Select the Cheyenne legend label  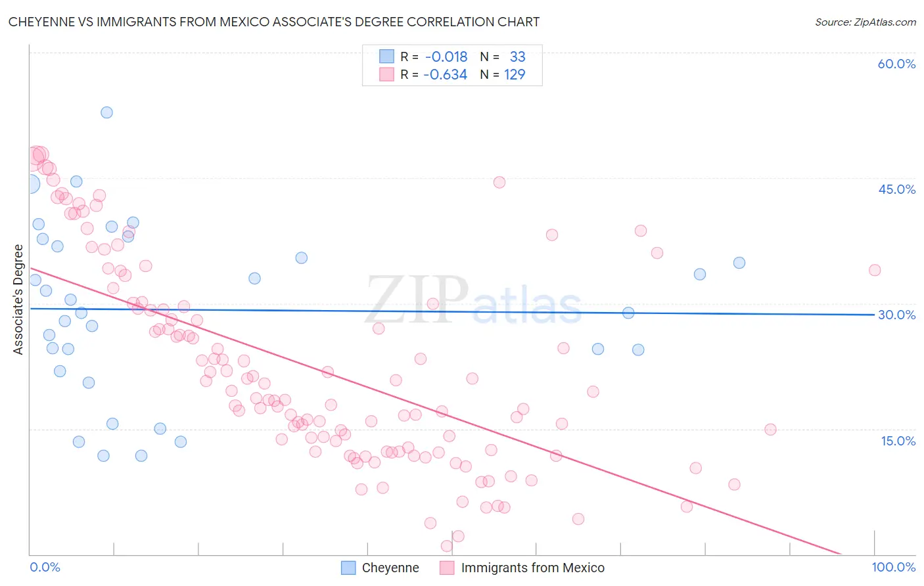(390, 568)
